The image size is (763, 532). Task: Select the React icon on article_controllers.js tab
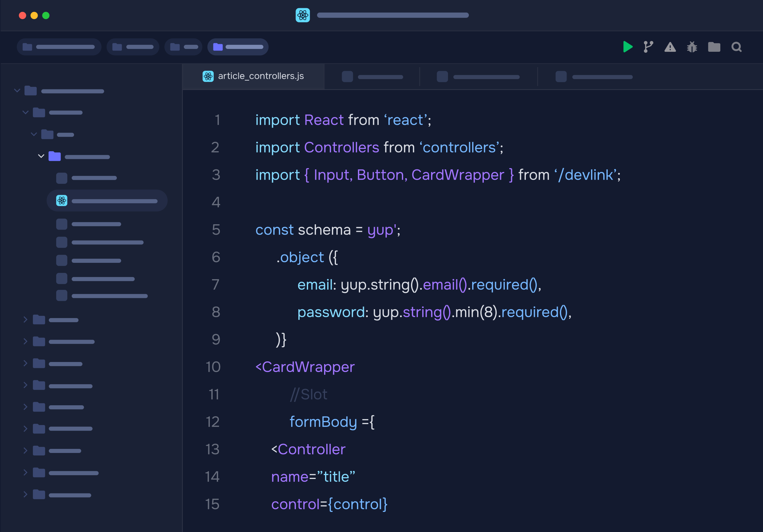[x=208, y=76]
